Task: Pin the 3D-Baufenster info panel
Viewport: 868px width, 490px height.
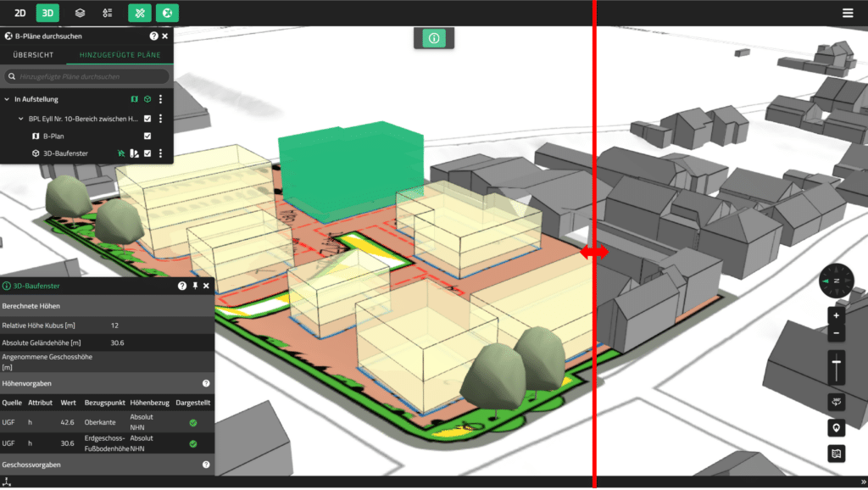Action: (195, 286)
